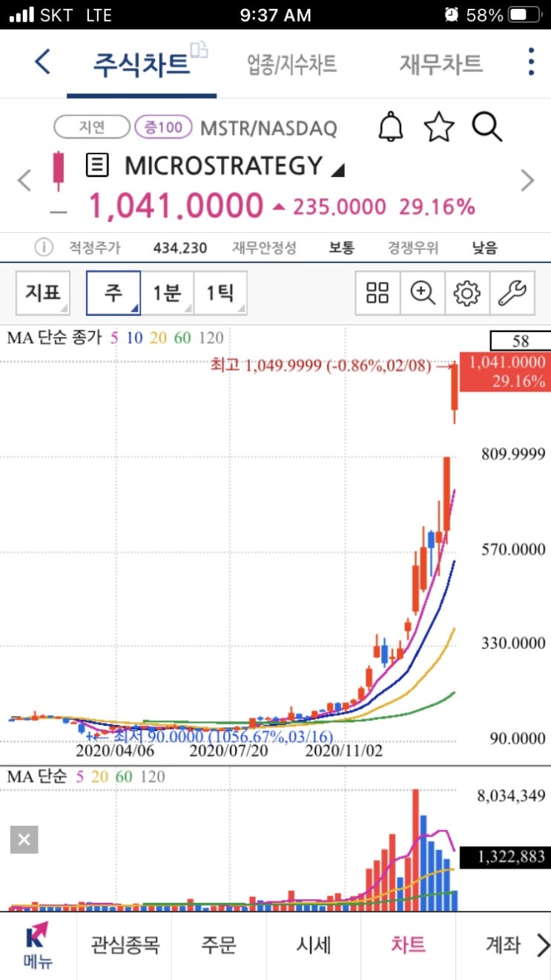Switch to the 주식차트 tab
Viewport: 551px width, 980px height.
(x=141, y=64)
